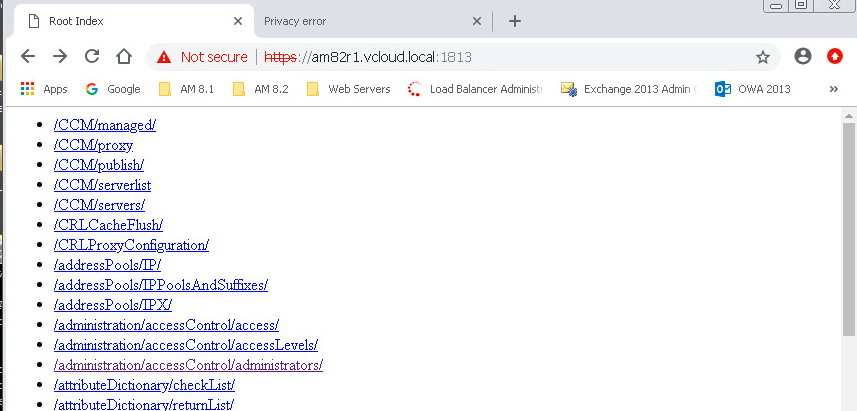857x411 pixels.
Task: Open the /CCM/managed/ link
Action: coord(104,125)
